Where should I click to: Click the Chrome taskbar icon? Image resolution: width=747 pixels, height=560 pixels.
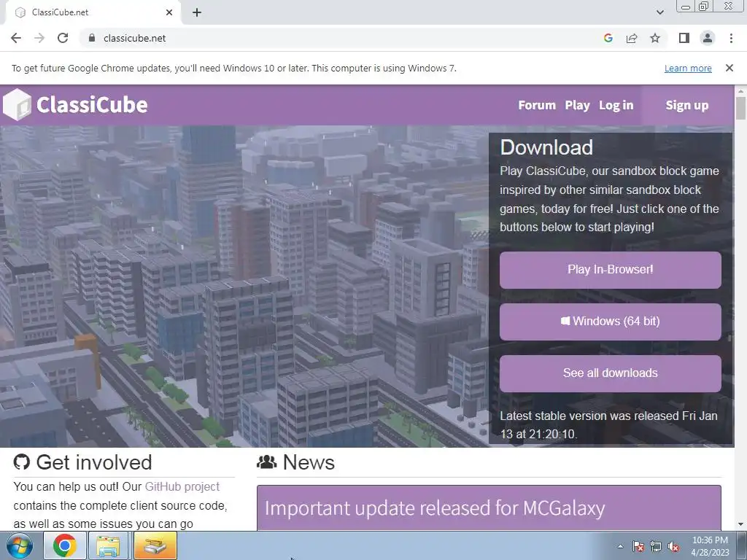pos(65,546)
